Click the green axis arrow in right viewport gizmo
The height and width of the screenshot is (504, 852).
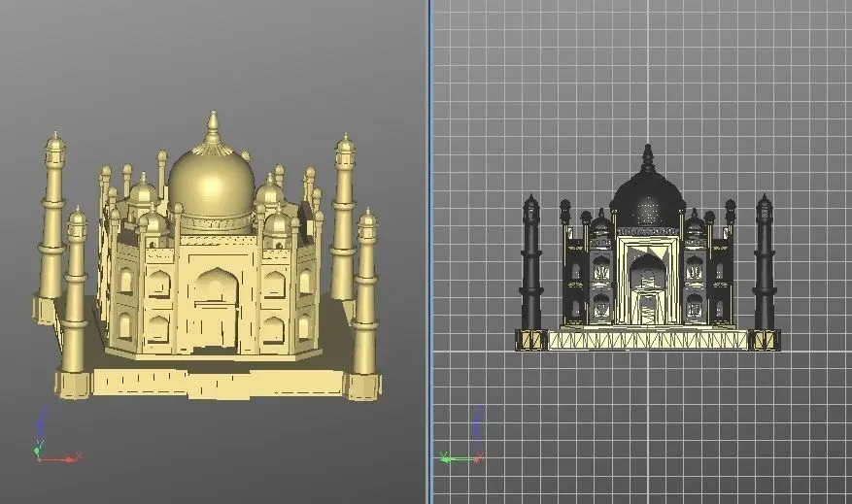[x=458, y=459]
